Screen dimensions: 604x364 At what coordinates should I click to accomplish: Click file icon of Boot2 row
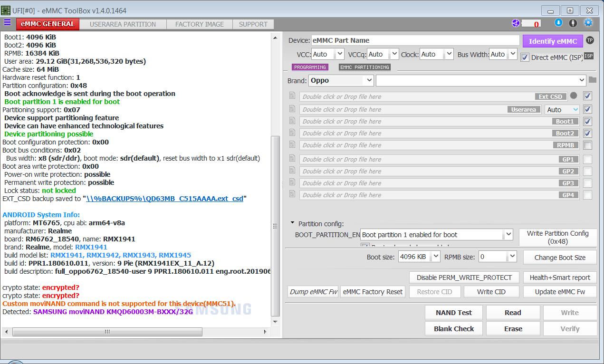pos(292,133)
